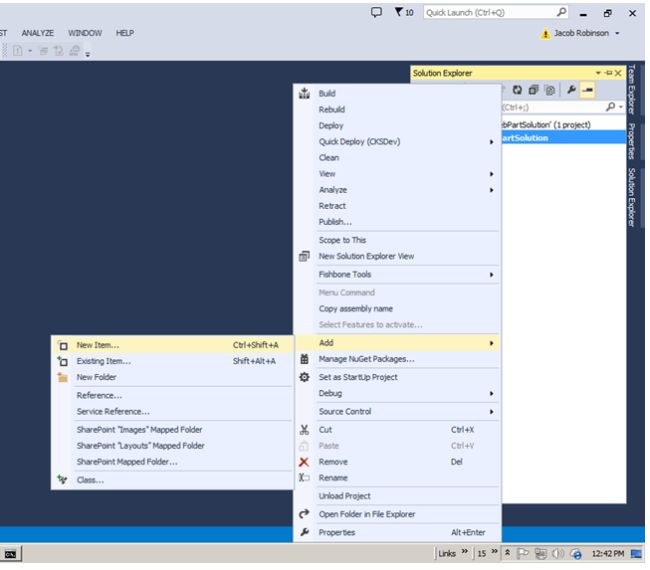Expand the Quick Deploy (CKSDev) submenu
The height and width of the screenshot is (570, 650).
pyautogui.click(x=491, y=142)
